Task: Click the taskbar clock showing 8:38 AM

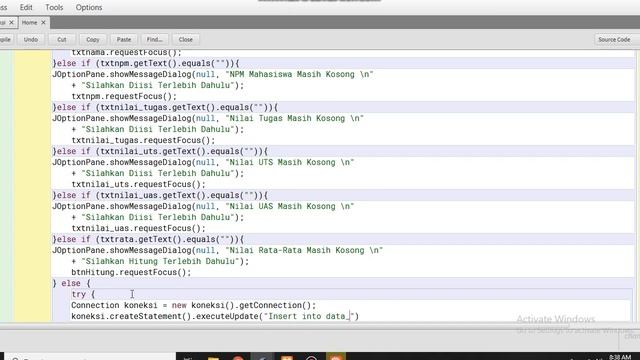Action: point(620,357)
